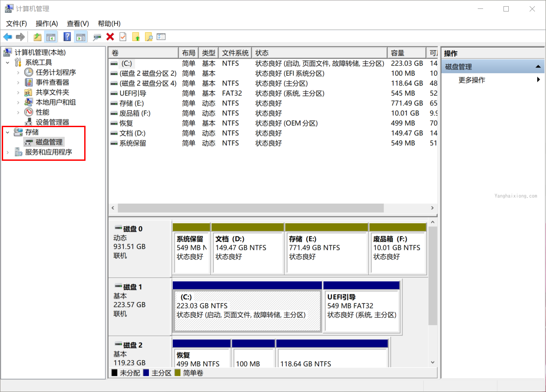Open the Help (帮助) menu
This screenshot has width=546, height=392.
click(109, 23)
